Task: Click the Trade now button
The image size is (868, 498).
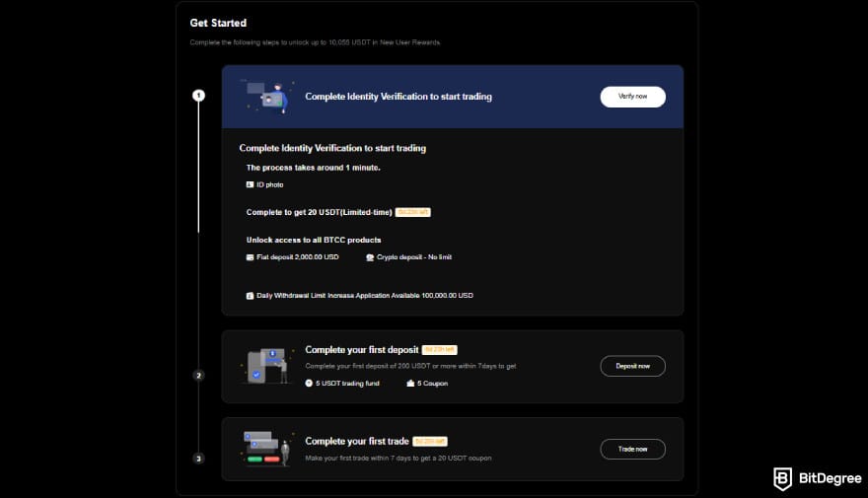Action: [x=632, y=450]
